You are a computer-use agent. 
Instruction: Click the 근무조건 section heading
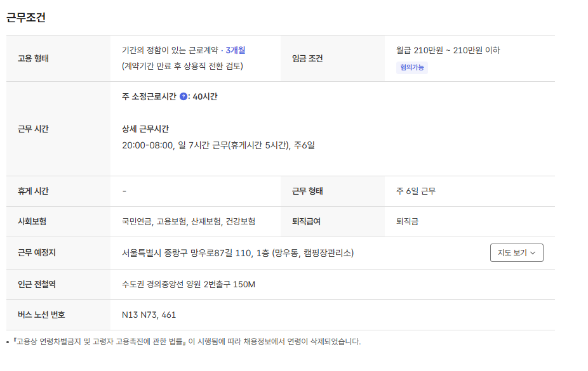(26, 17)
